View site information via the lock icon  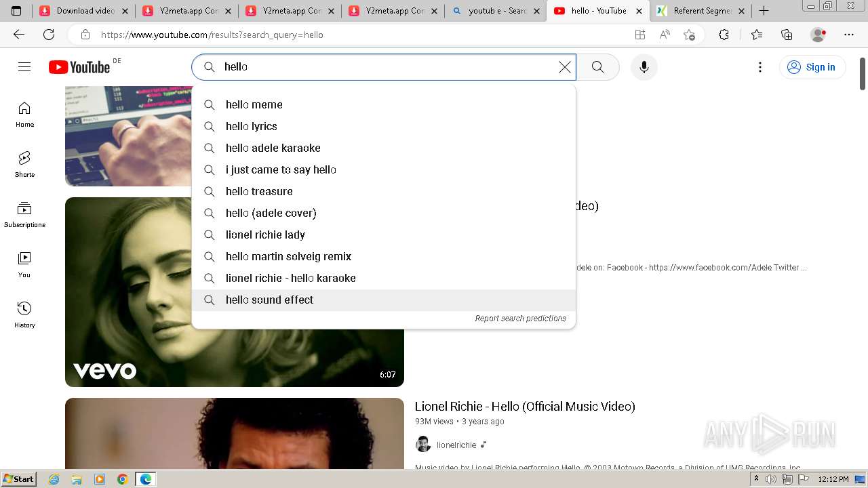point(85,35)
